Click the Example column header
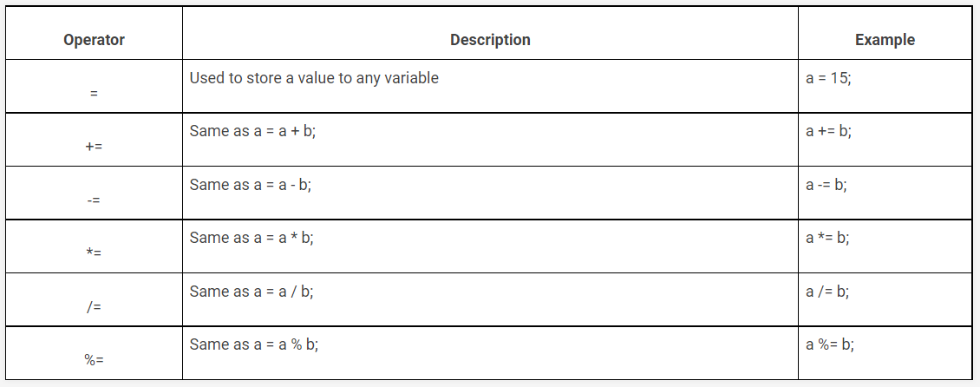The width and height of the screenshot is (980, 387). pyautogui.click(x=885, y=40)
